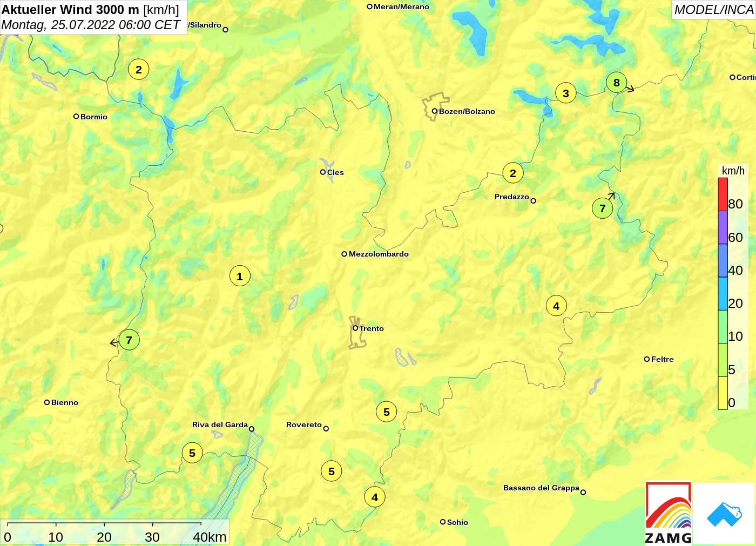Click the partly visible Cortina label
The width and height of the screenshot is (756, 546).
point(746,77)
